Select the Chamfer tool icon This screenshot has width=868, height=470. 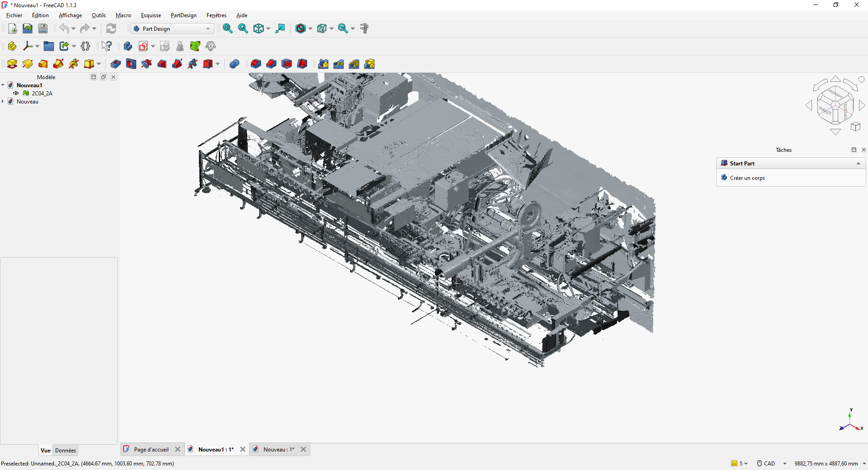tap(271, 64)
